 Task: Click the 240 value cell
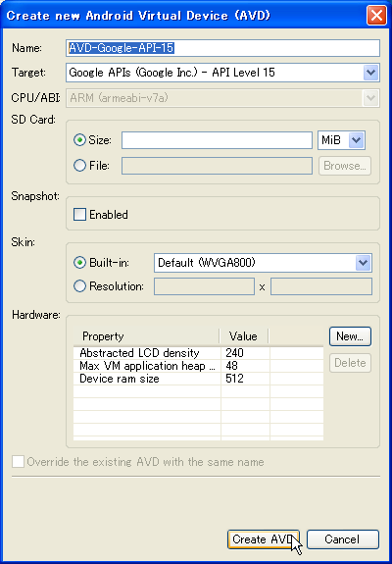click(x=245, y=353)
